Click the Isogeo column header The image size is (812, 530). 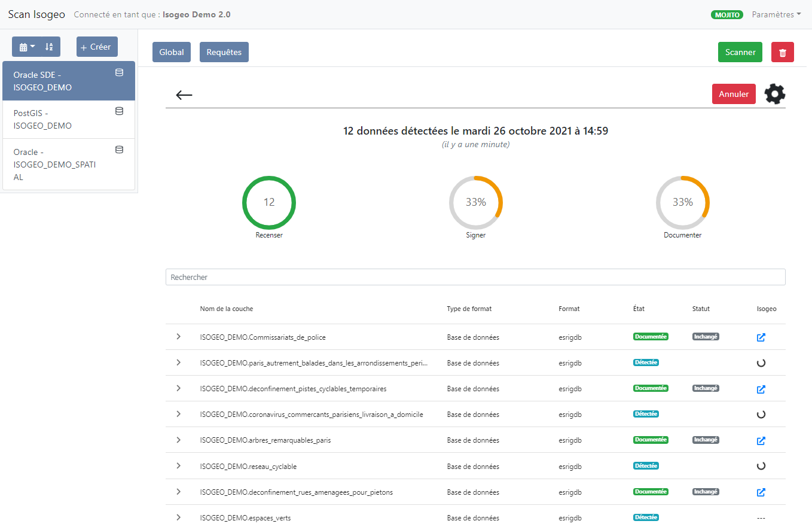[x=767, y=309]
